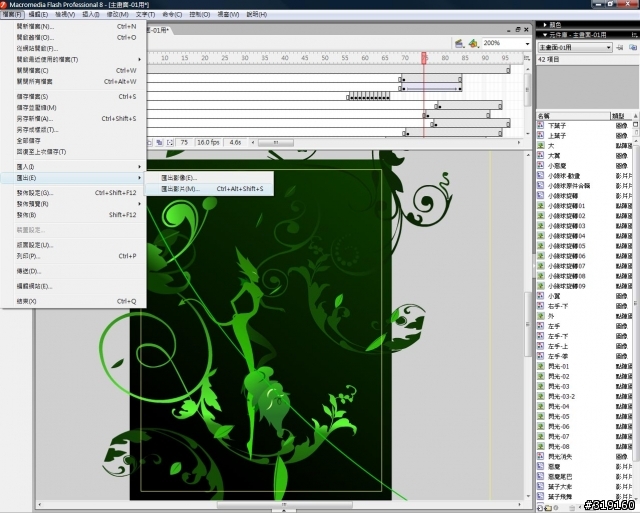The image size is (640, 513).
Task: Click the movie clip icon beside 小綠球-動畫
Action: pyautogui.click(x=541, y=175)
